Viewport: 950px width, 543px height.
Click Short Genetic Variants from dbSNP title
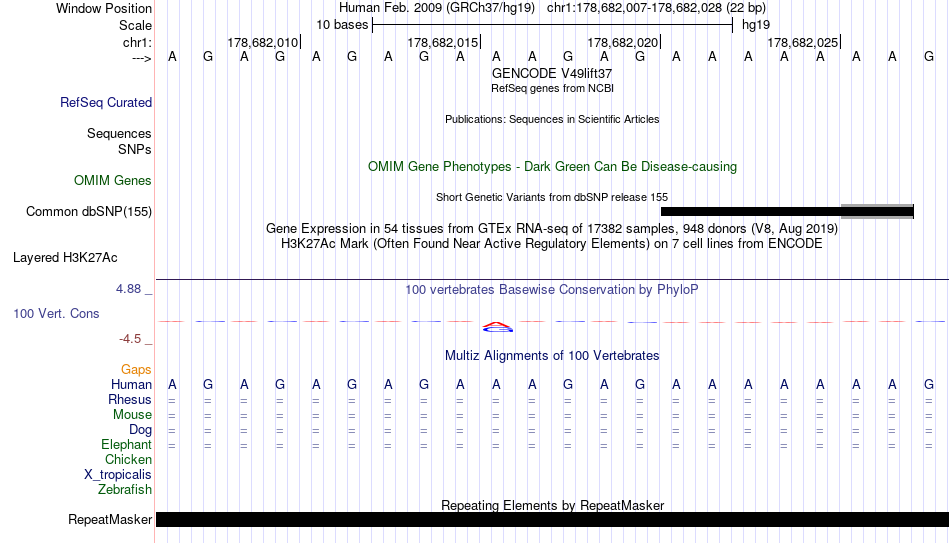(x=552, y=198)
